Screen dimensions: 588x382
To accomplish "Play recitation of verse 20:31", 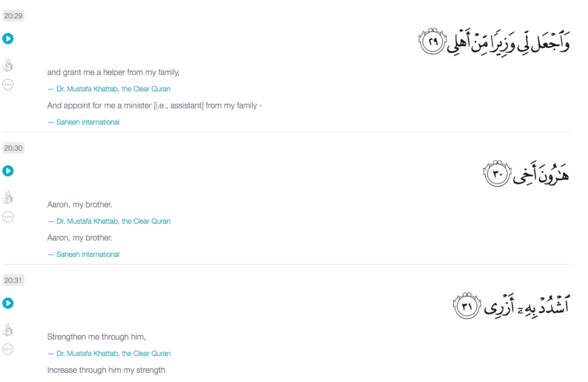I will pos(7,303).
